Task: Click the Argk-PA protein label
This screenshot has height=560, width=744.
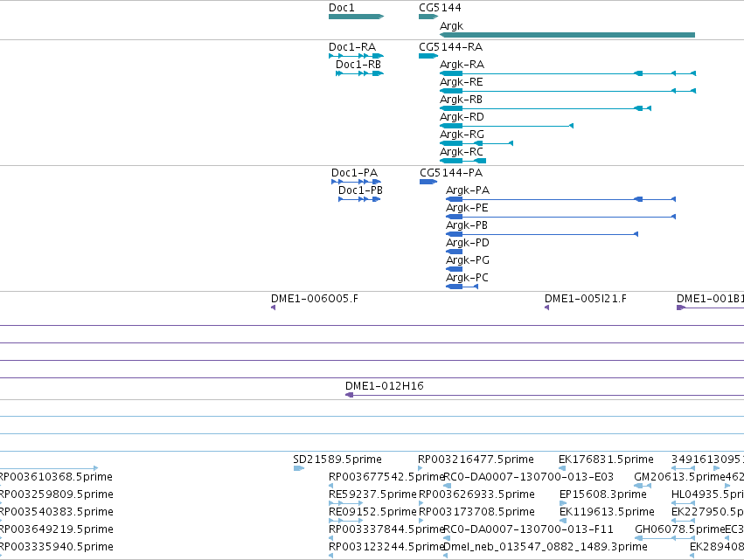Action: tap(468, 190)
